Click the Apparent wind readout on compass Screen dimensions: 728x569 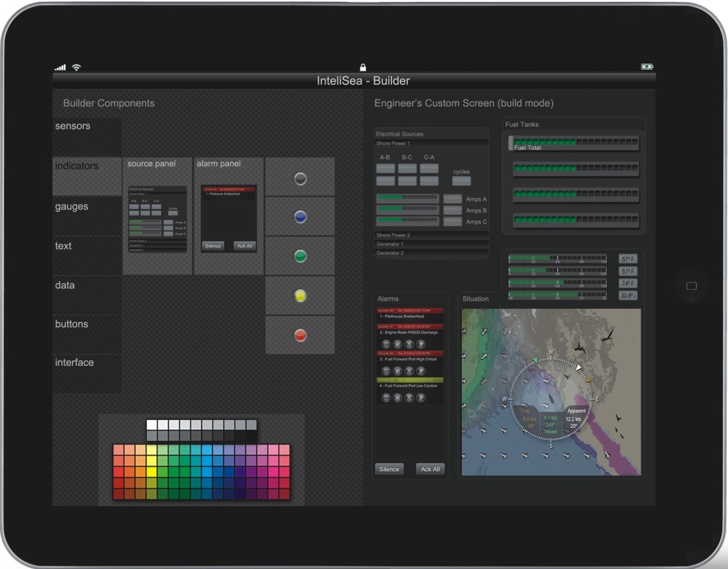[575, 418]
